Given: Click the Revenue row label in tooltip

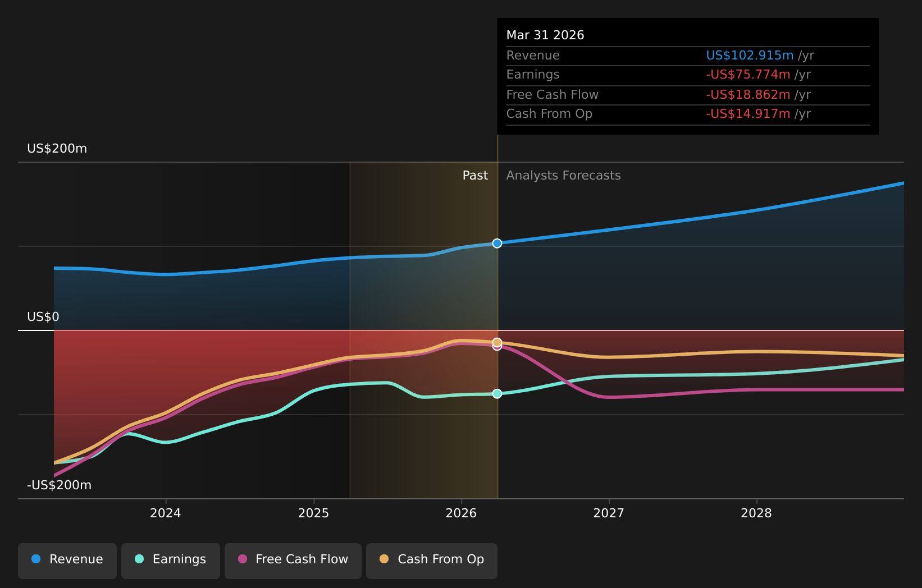Looking at the screenshot, I should coord(533,56).
